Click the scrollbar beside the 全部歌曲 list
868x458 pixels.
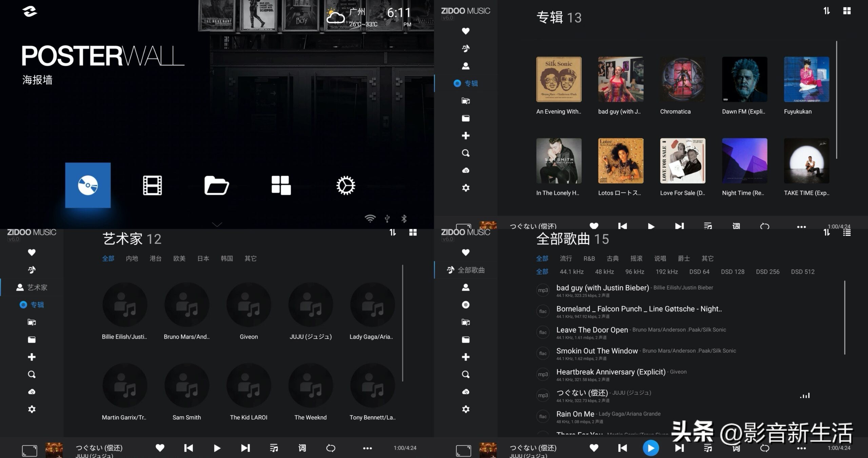click(845, 317)
